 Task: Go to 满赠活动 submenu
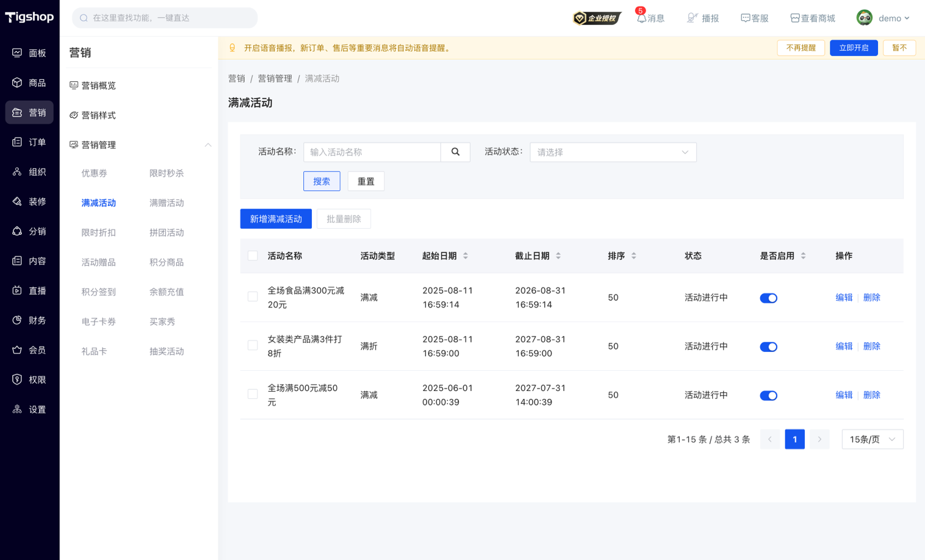(x=167, y=203)
